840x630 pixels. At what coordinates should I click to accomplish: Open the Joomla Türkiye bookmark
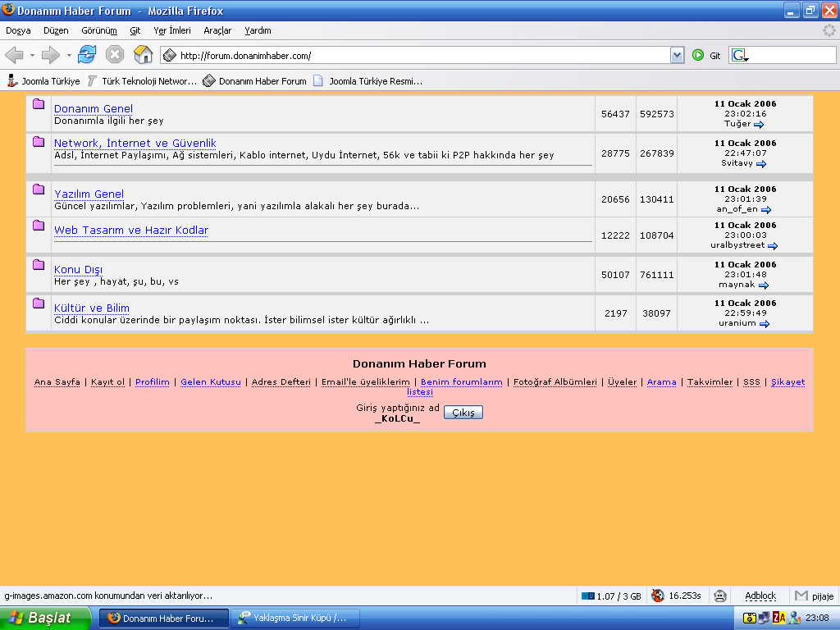[43, 81]
